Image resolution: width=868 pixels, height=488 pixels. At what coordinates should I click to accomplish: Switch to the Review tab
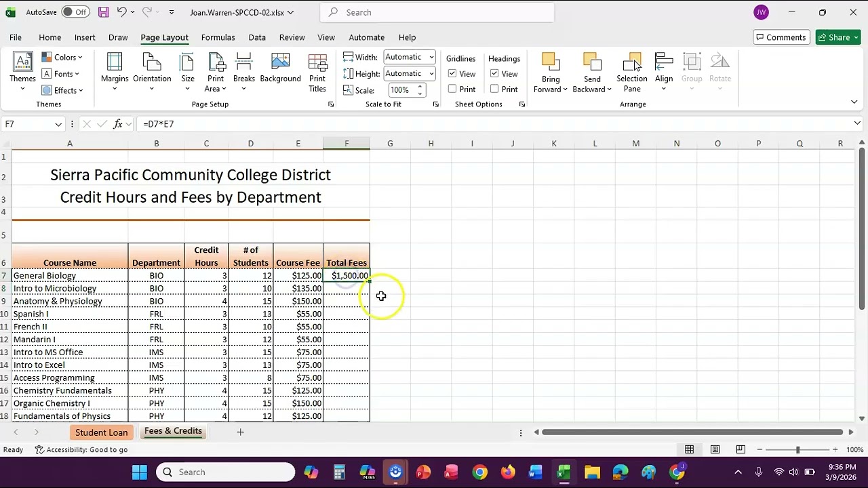click(292, 37)
